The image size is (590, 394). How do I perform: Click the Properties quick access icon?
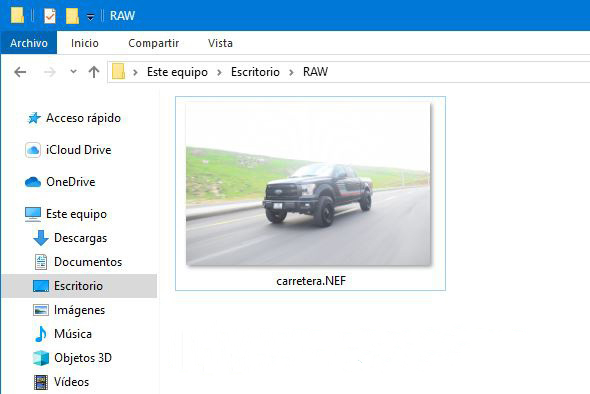[x=50, y=16]
